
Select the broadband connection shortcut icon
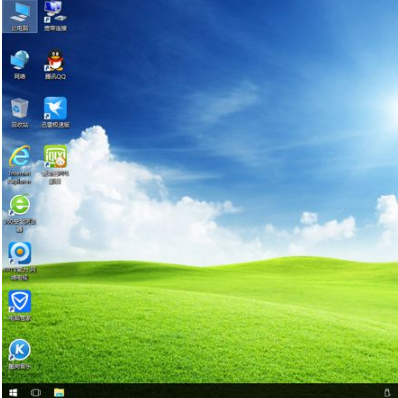[55, 17]
